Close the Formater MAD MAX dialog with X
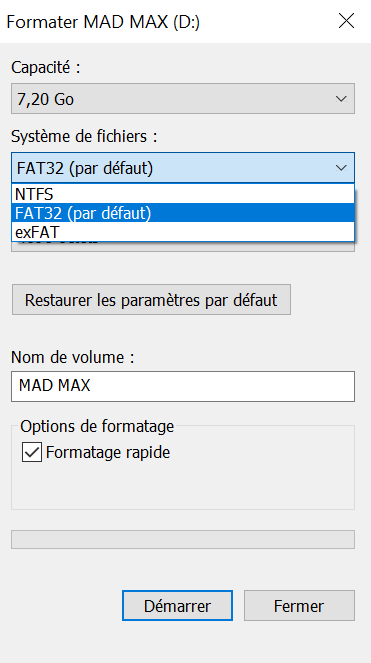 pos(346,21)
